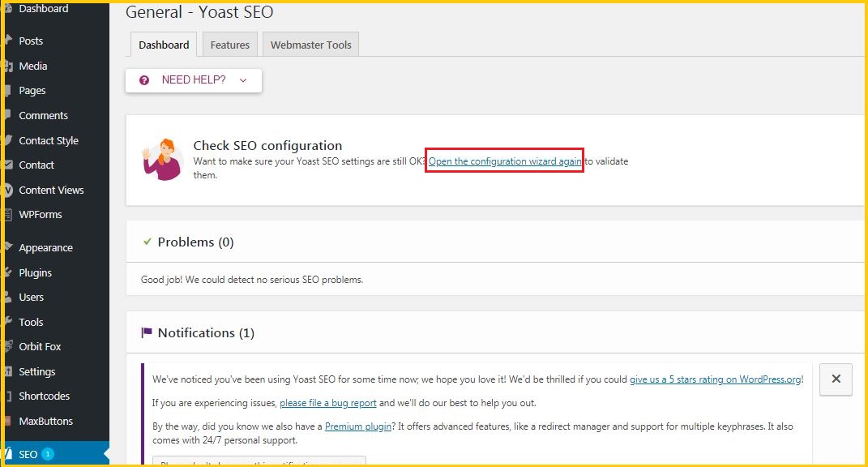Open Contact menu item in sidebar

pos(36,165)
